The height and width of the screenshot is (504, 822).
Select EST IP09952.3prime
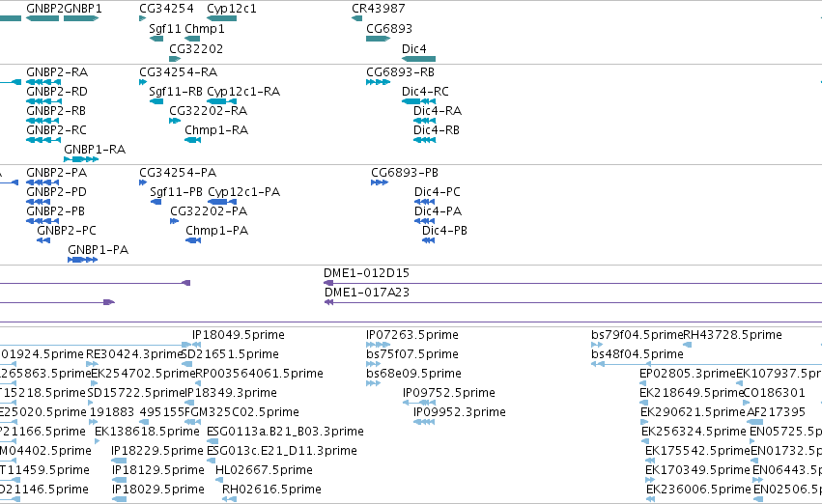(460, 412)
